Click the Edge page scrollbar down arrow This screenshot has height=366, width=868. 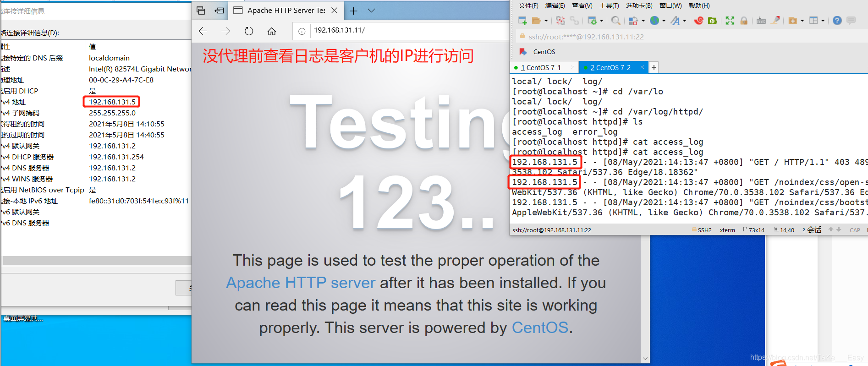click(x=645, y=359)
